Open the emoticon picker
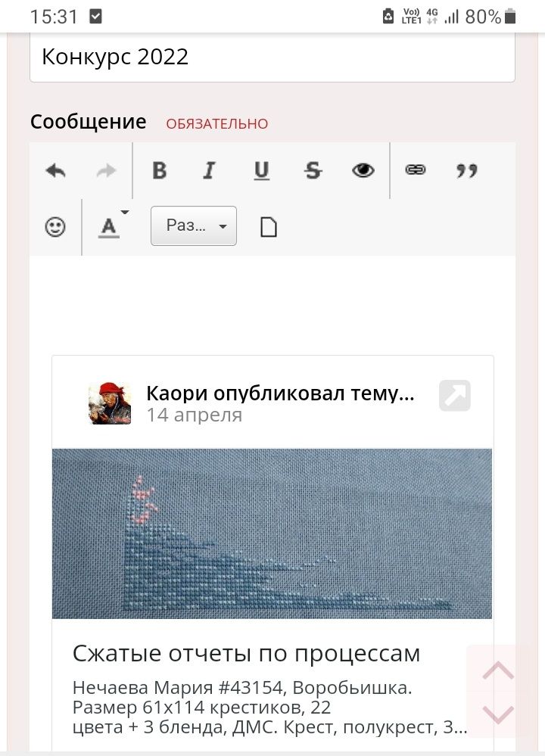 [x=55, y=226]
